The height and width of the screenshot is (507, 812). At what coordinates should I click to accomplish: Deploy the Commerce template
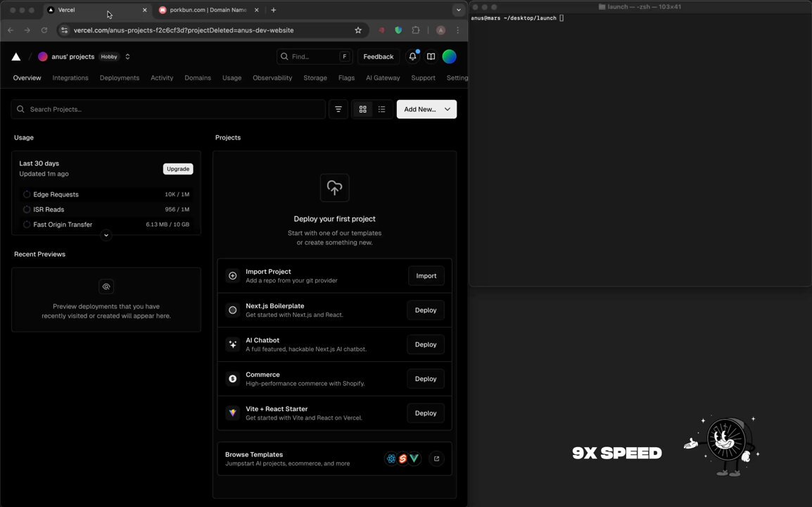(x=426, y=379)
